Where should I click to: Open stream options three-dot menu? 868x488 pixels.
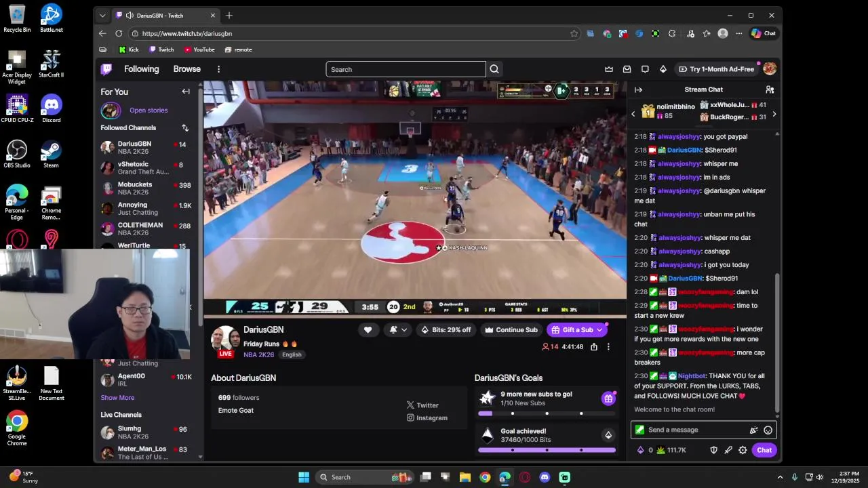click(x=608, y=346)
